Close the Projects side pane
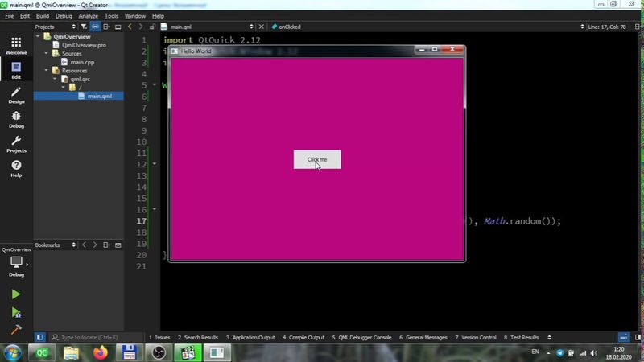 point(118,27)
